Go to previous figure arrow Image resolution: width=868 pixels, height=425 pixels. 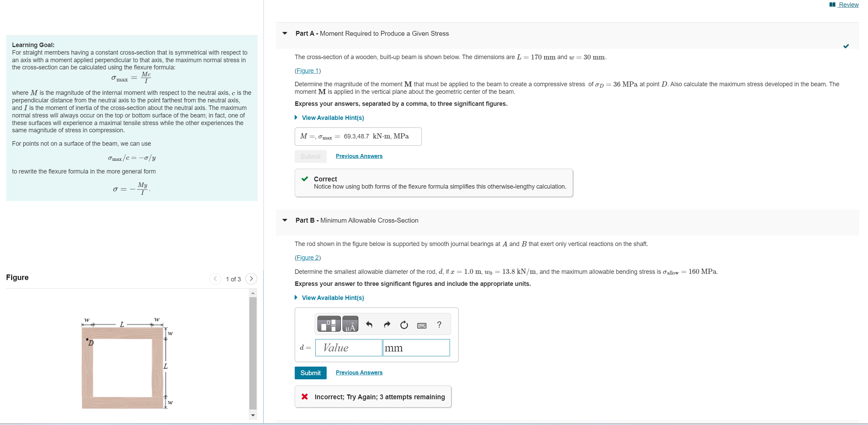click(x=215, y=279)
